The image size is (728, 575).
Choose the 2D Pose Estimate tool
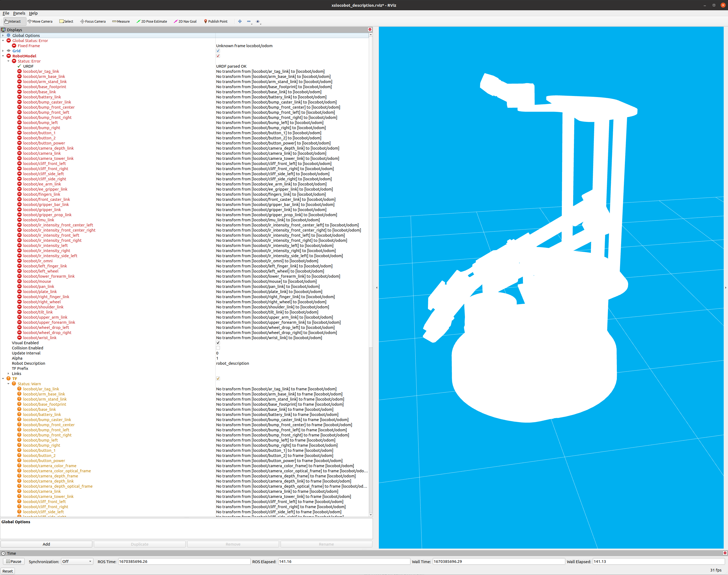(x=152, y=21)
